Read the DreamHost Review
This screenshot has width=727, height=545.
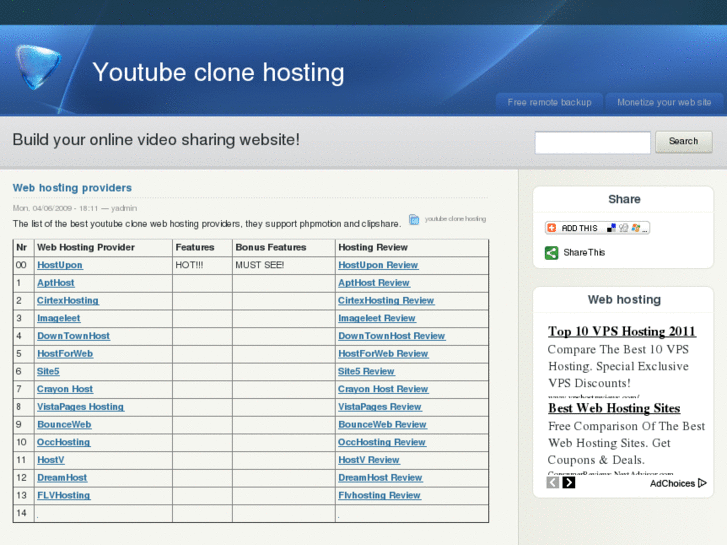tap(380, 477)
